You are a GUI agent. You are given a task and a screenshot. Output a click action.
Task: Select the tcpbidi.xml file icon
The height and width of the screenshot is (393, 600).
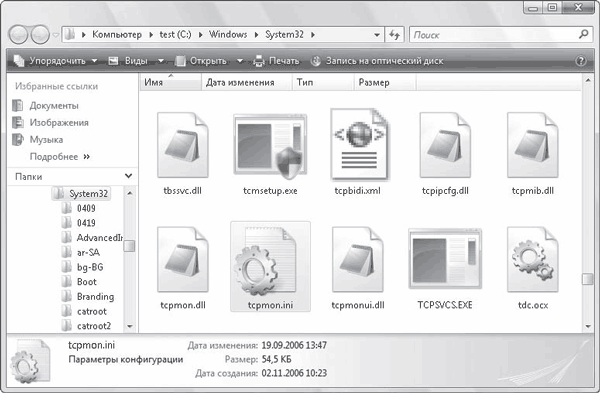click(x=359, y=144)
